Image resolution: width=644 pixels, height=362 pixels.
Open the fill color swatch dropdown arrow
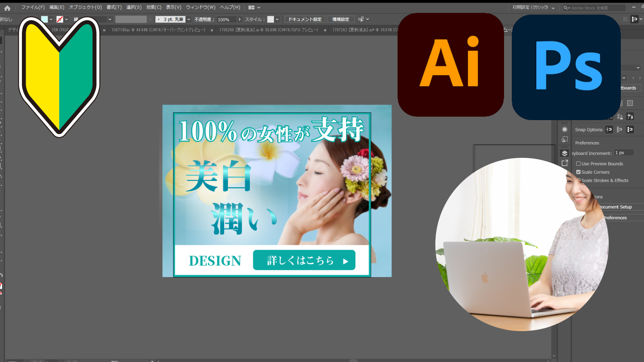click(51, 19)
